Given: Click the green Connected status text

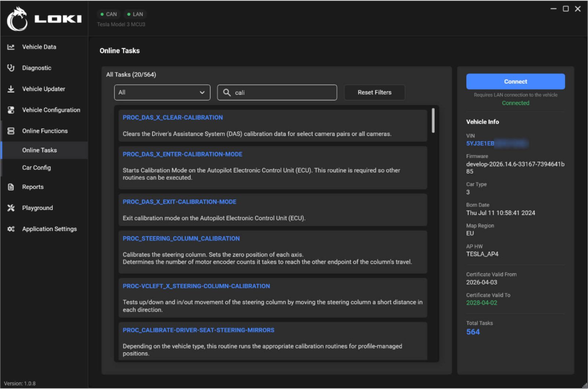Looking at the screenshot, I should [516, 103].
